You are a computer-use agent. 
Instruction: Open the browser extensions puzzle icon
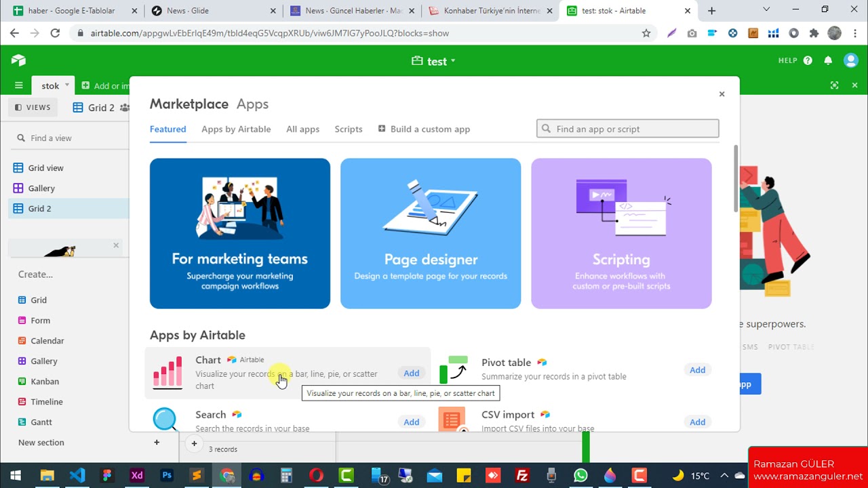814,33
